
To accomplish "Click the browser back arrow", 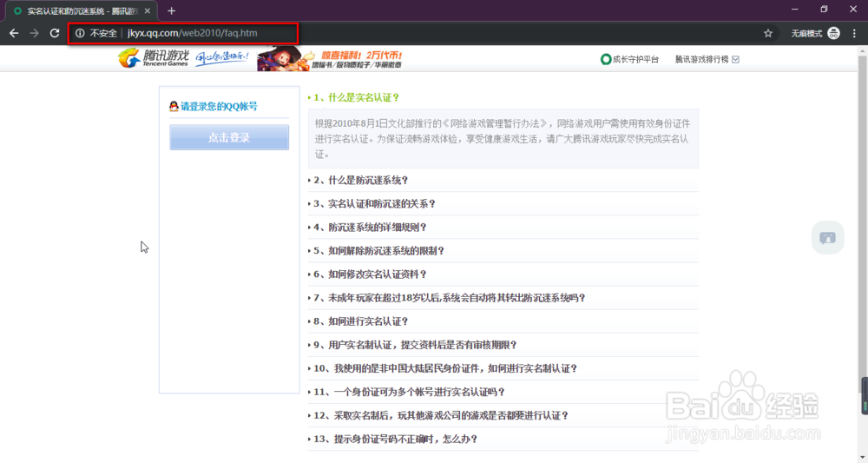I will pos(14,33).
